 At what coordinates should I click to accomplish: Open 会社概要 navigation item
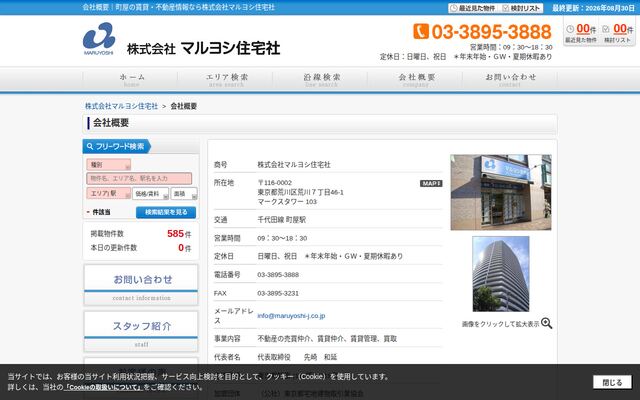416,80
